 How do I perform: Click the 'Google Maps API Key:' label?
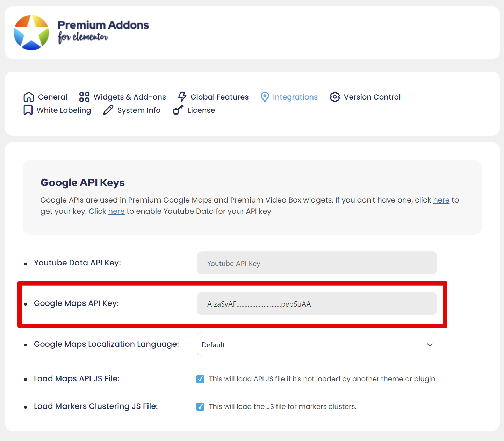click(76, 303)
